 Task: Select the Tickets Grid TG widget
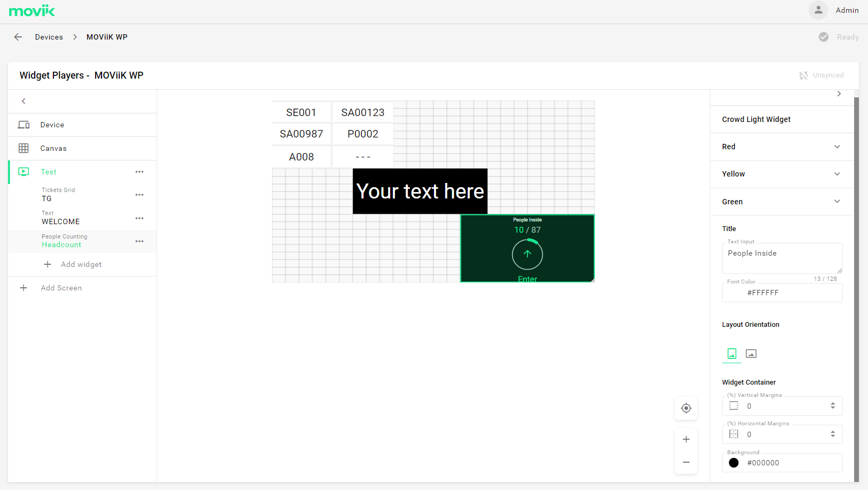82,195
